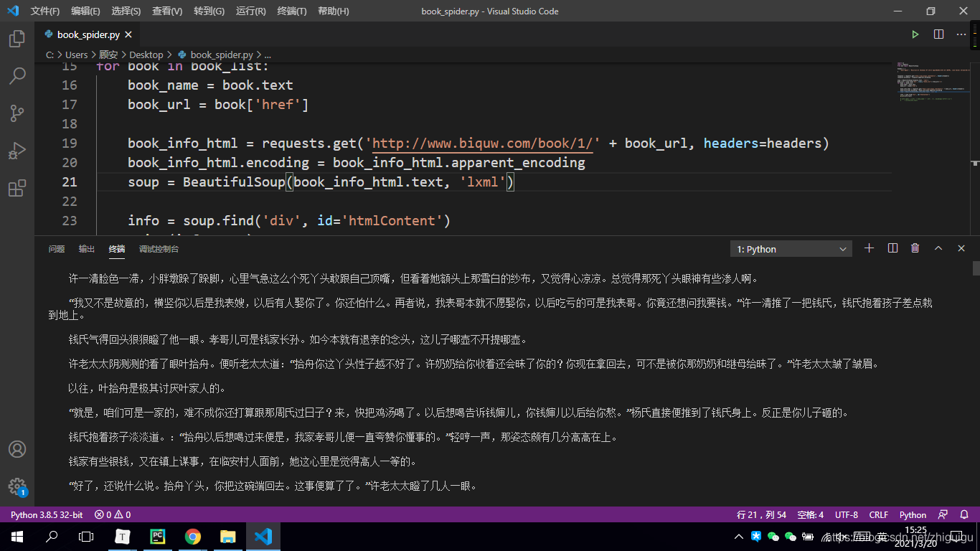Open the Search view in activity bar
Viewport: 980px width, 551px height.
(17, 76)
